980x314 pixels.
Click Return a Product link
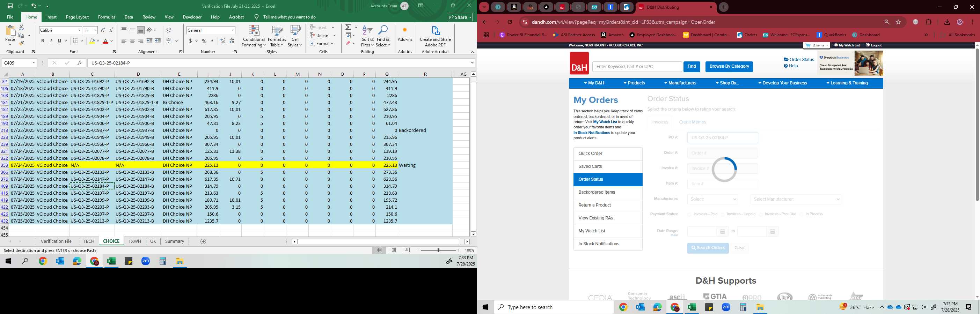(x=608, y=205)
